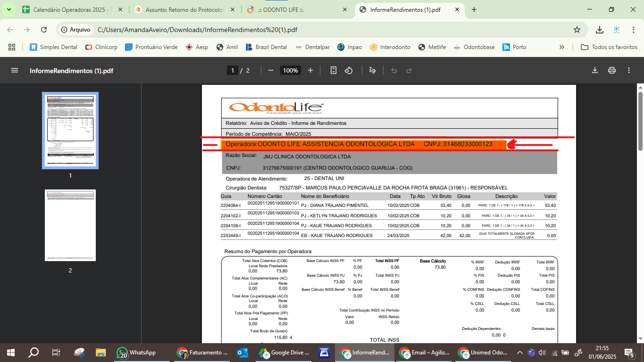Click the PDF page number field

[x=232, y=70]
